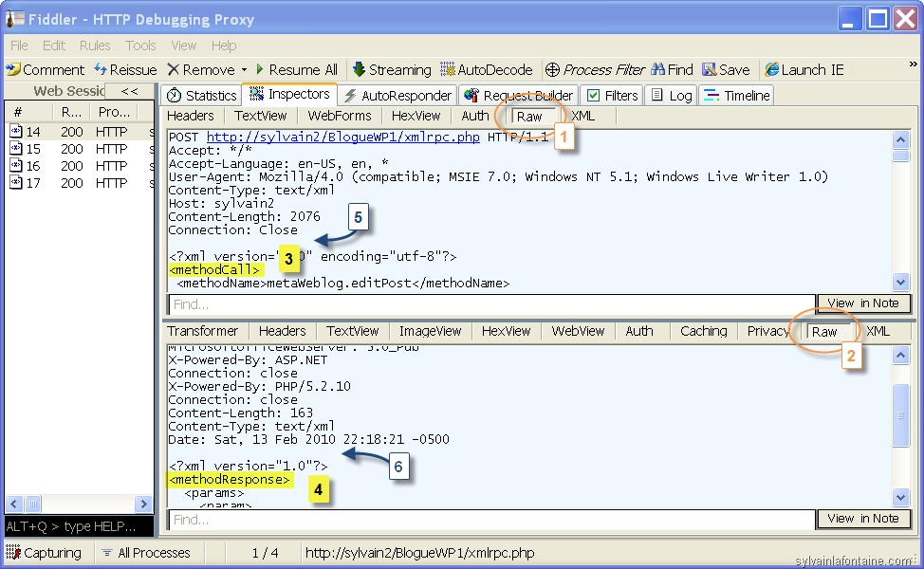The height and width of the screenshot is (569, 924).
Task: Click the response pane Find field
Action: coord(492,520)
